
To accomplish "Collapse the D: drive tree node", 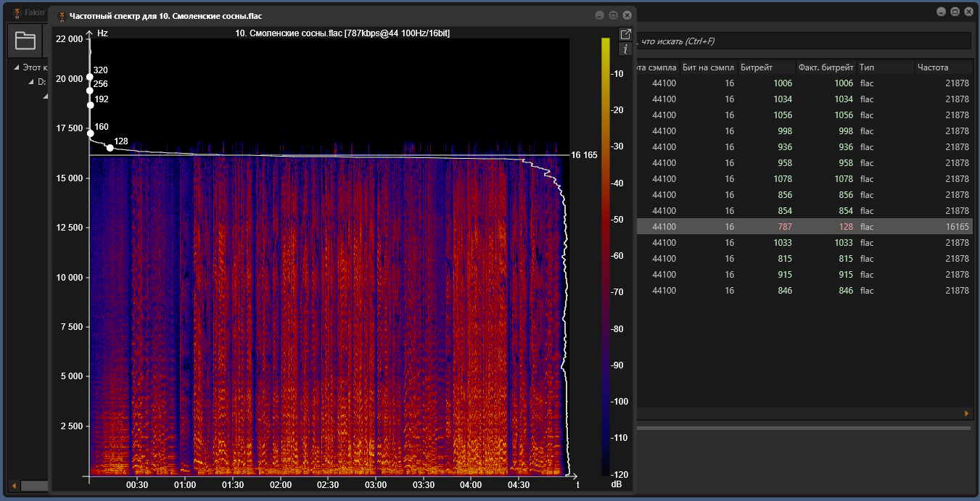I will [x=31, y=82].
